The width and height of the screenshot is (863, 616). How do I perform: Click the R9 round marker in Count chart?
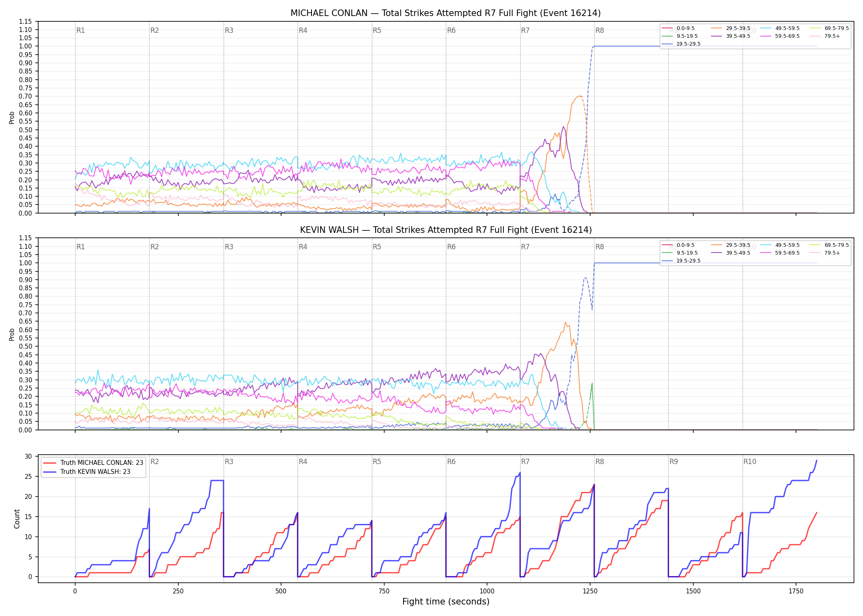[x=674, y=462]
